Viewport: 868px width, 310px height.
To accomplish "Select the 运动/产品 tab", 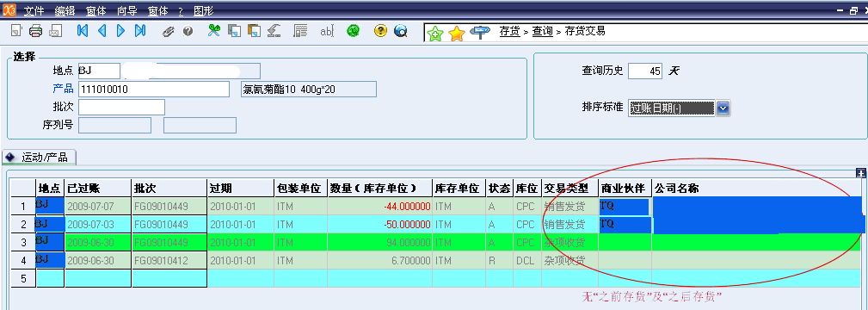I will 39,158.
